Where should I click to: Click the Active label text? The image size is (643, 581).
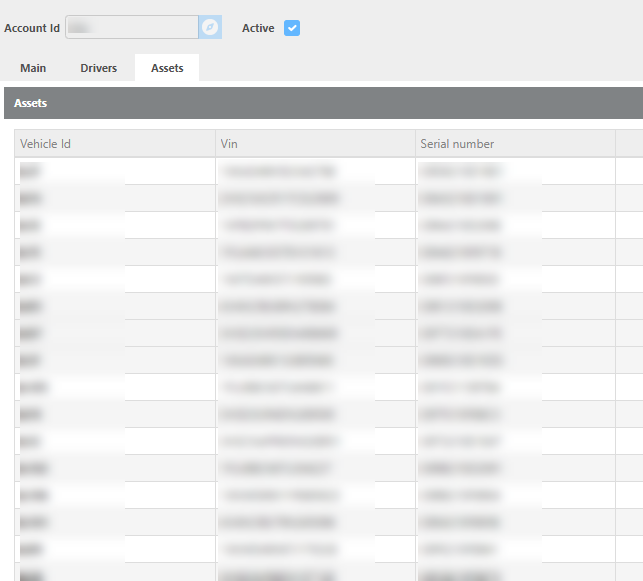coord(258,28)
